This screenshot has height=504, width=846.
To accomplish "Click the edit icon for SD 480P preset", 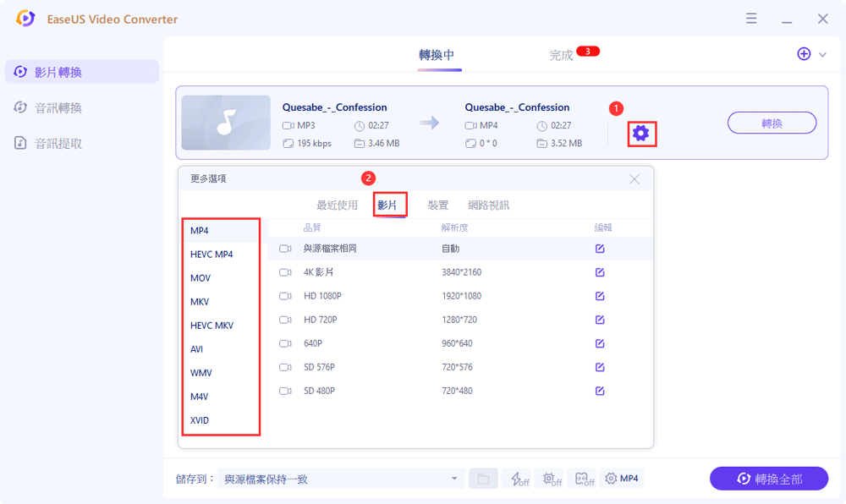I will (x=600, y=391).
